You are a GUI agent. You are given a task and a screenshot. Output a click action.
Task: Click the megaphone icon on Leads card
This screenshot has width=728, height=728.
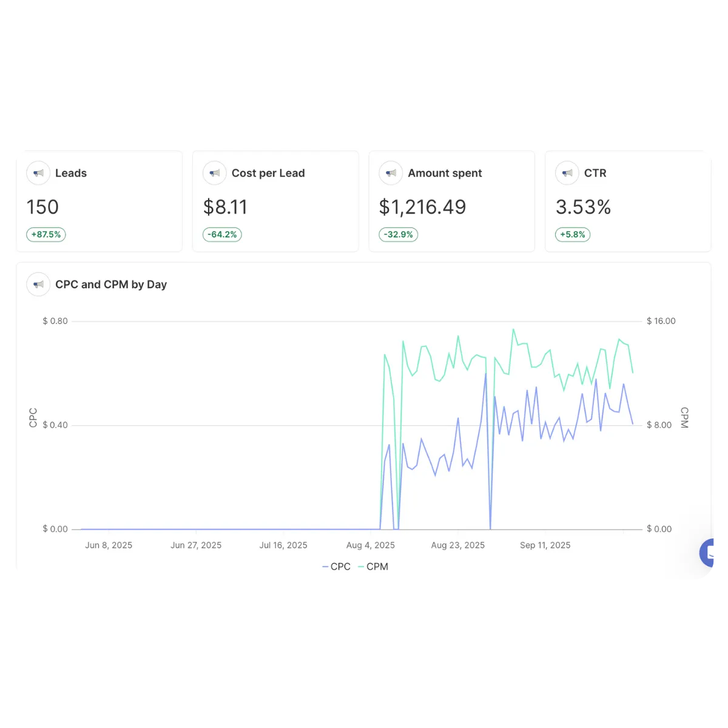[38, 173]
